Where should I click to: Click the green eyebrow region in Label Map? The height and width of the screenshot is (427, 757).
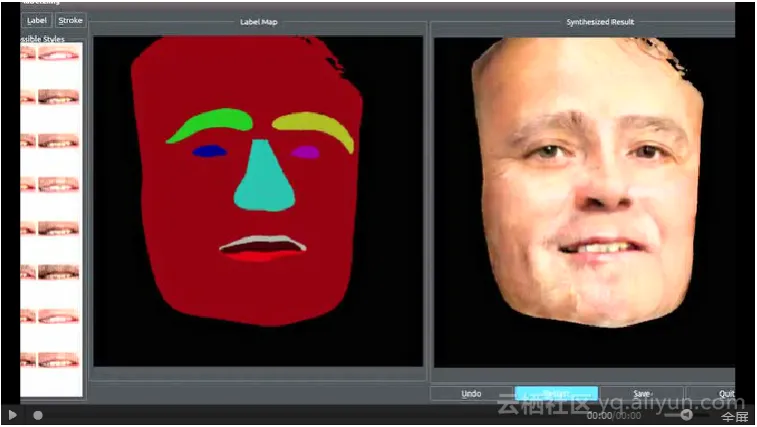click(212, 121)
